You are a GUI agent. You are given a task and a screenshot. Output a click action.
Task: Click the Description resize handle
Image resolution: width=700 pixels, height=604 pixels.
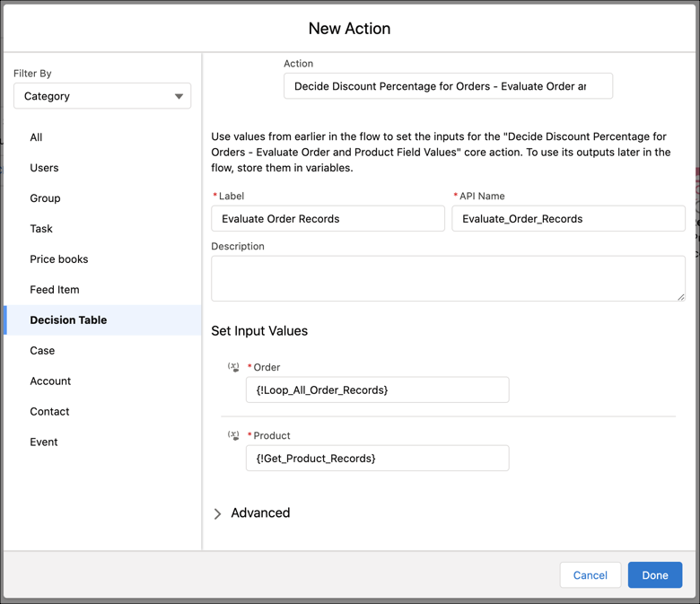(681, 297)
